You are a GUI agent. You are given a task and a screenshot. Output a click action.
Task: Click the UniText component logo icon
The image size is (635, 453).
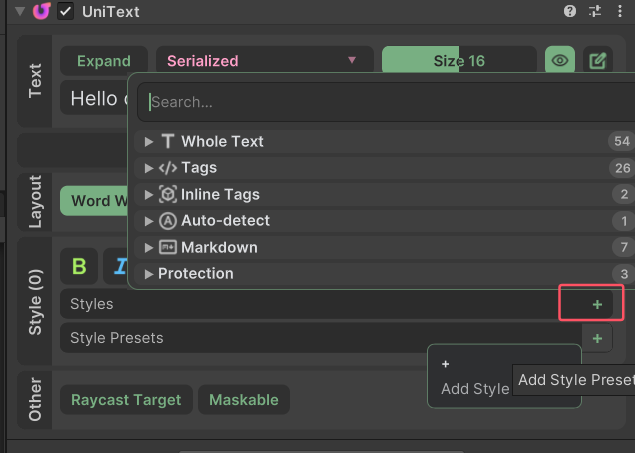[x=42, y=11]
